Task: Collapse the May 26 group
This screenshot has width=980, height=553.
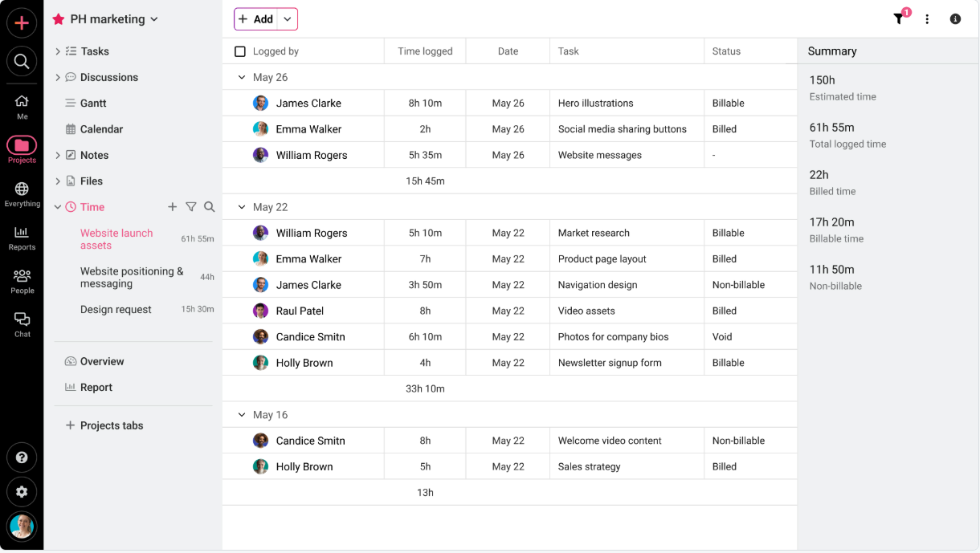Action: pos(241,78)
